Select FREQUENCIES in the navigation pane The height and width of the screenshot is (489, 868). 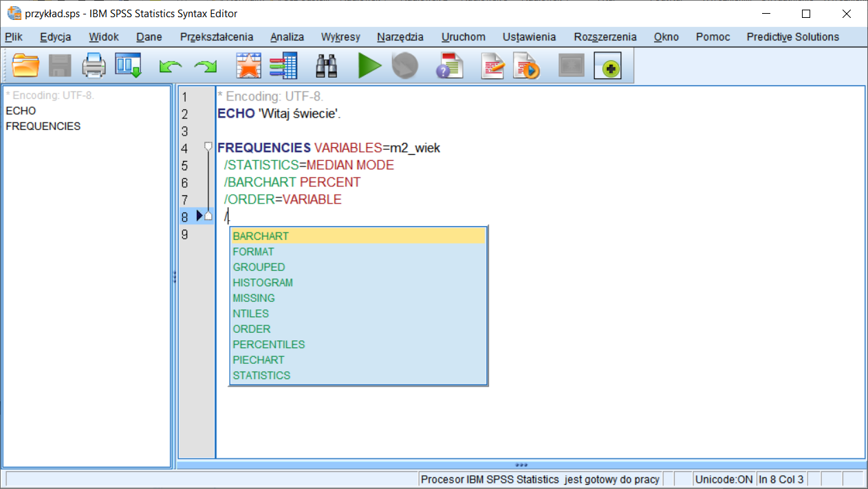pos(43,127)
